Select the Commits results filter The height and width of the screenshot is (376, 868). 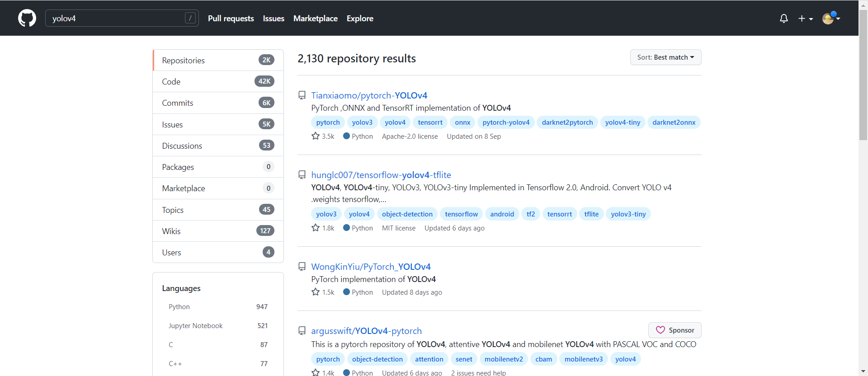[218, 103]
